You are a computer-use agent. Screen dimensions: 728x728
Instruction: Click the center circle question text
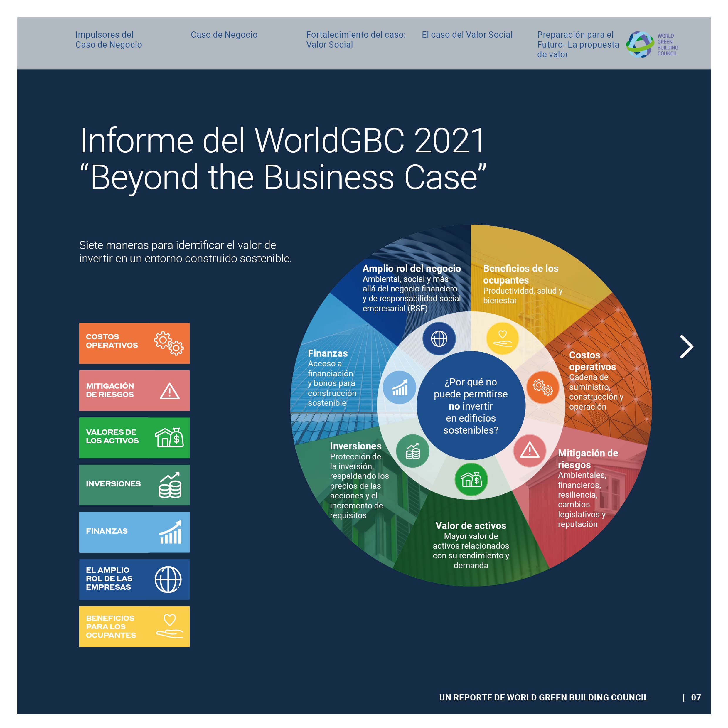(x=471, y=406)
